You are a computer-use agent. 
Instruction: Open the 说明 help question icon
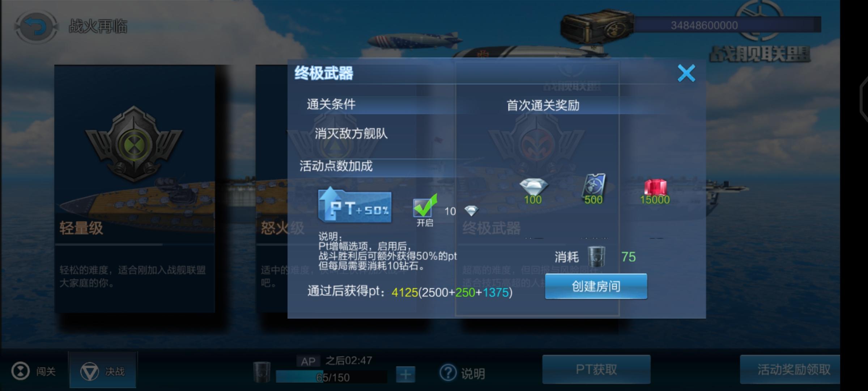point(448,373)
